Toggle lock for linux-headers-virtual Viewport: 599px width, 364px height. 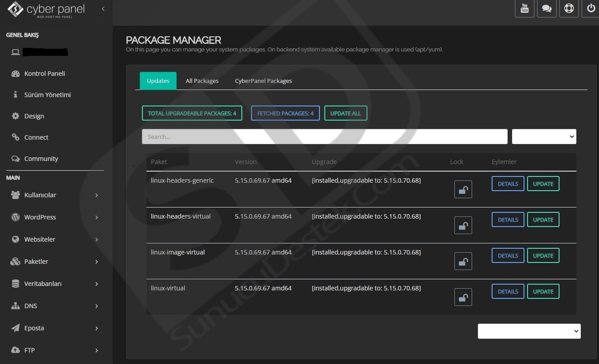(x=463, y=225)
